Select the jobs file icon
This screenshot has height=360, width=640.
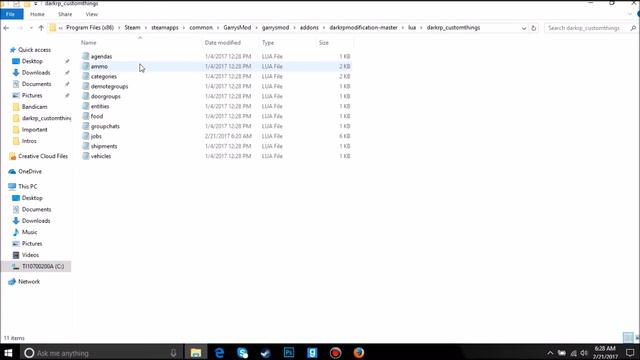coord(85,136)
